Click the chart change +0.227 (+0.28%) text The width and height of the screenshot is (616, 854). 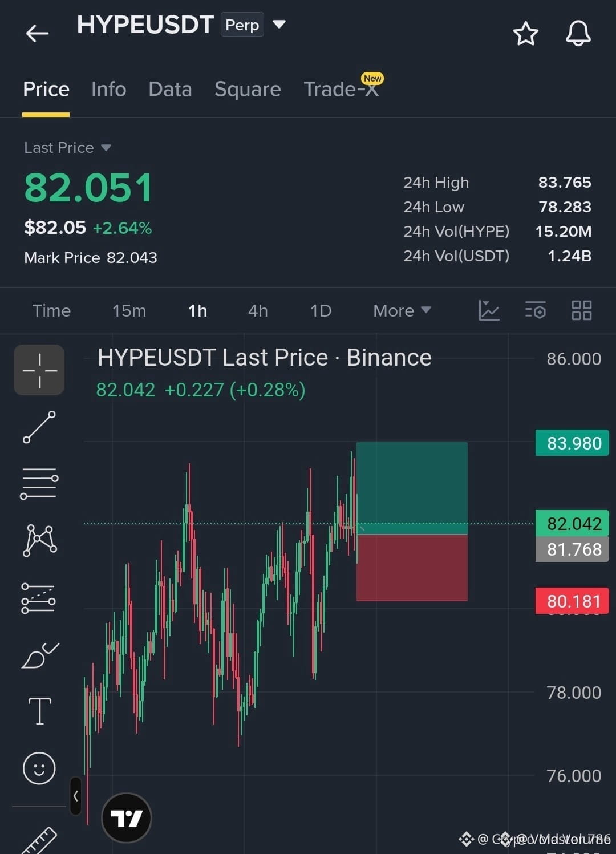click(235, 390)
